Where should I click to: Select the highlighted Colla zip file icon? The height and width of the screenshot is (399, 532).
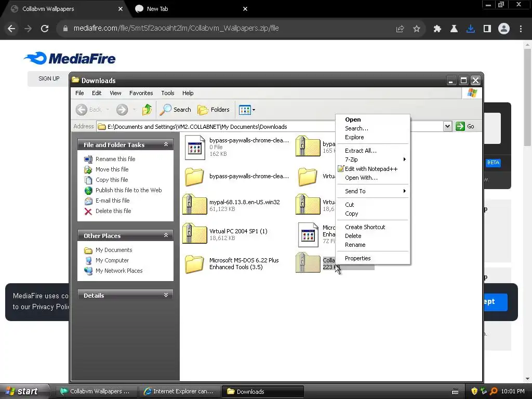click(x=308, y=262)
